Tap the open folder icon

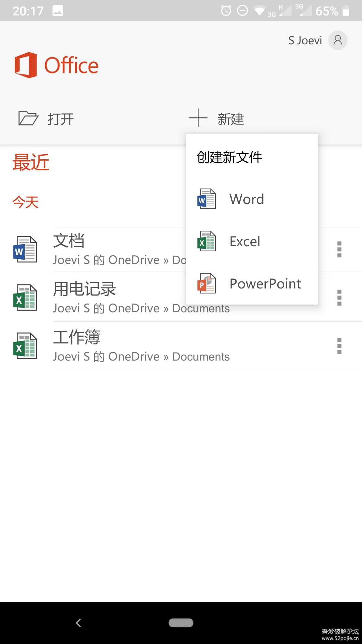pos(28,118)
